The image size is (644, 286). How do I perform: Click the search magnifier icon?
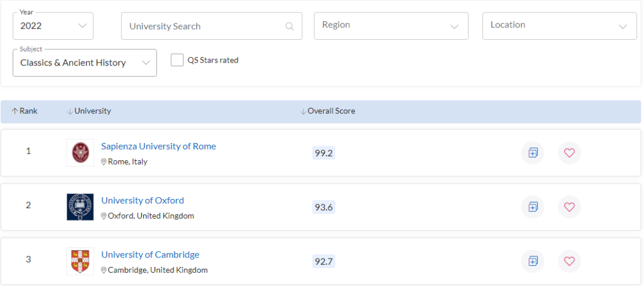pyautogui.click(x=290, y=26)
